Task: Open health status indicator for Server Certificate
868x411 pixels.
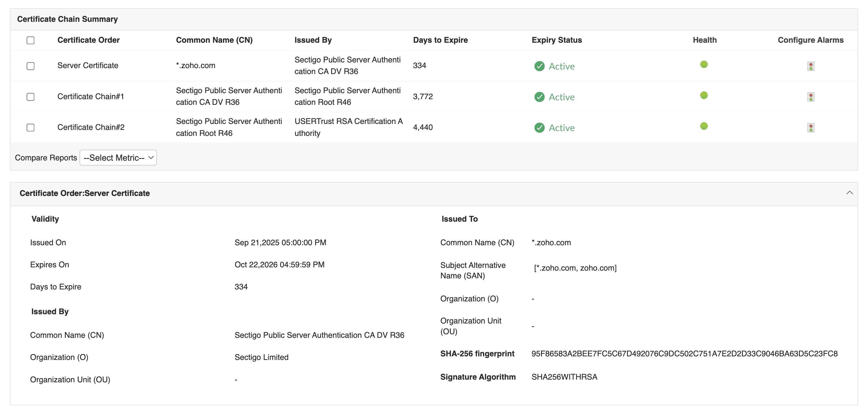Action: pyautogui.click(x=704, y=64)
